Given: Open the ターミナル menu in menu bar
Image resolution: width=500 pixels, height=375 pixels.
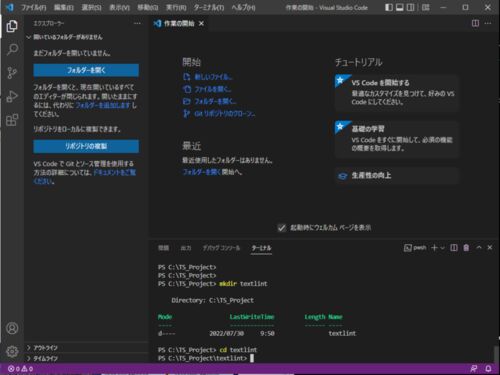Looking at the screenshot, I should coord(209,7).
